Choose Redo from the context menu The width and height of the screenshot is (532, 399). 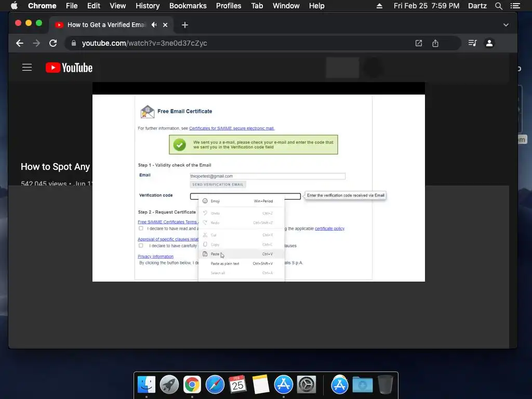tap(241, 223)
